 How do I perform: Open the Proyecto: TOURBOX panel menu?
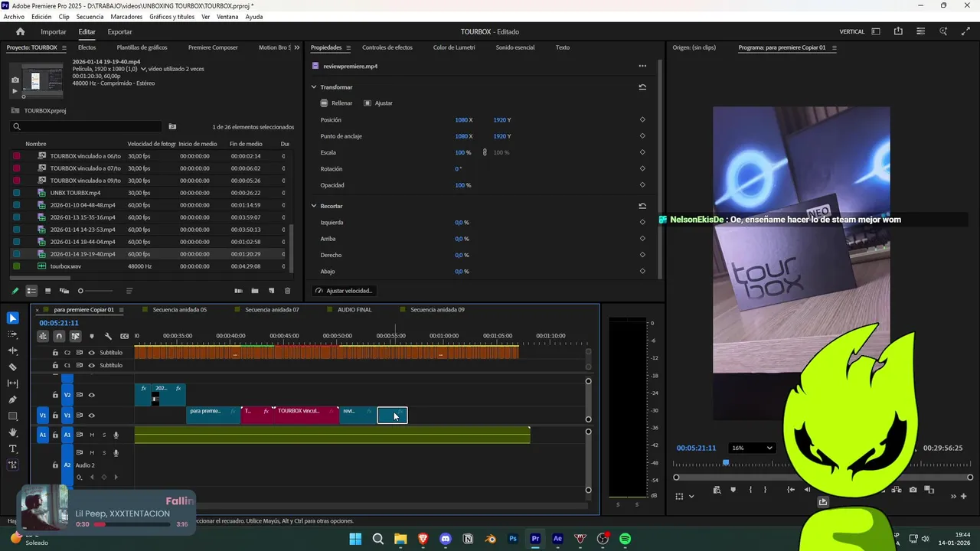tap(64, 47)
